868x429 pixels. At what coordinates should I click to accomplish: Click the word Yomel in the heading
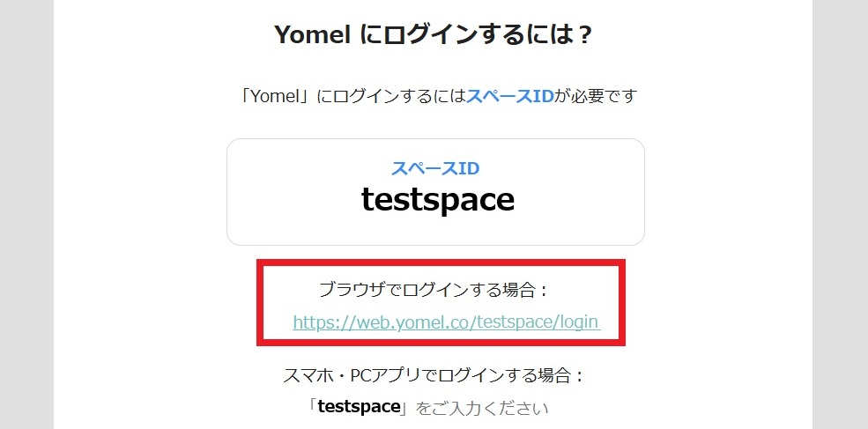coord(312,35)
